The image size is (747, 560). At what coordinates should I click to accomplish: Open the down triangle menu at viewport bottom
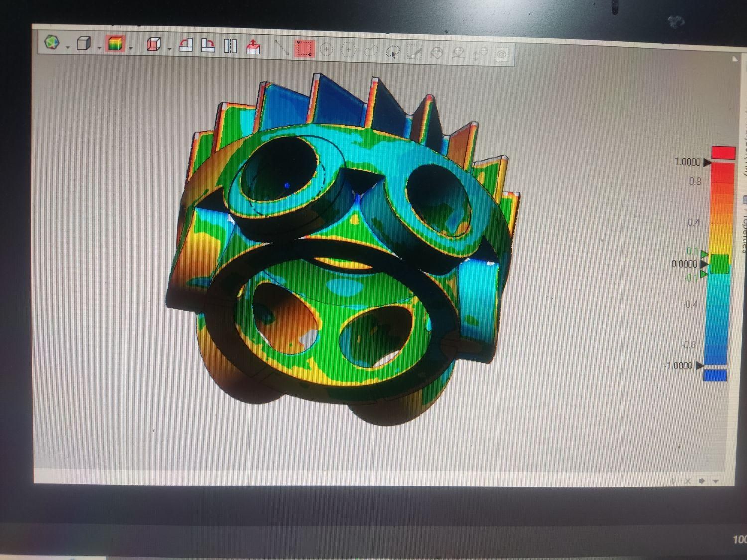coord(716,481)
